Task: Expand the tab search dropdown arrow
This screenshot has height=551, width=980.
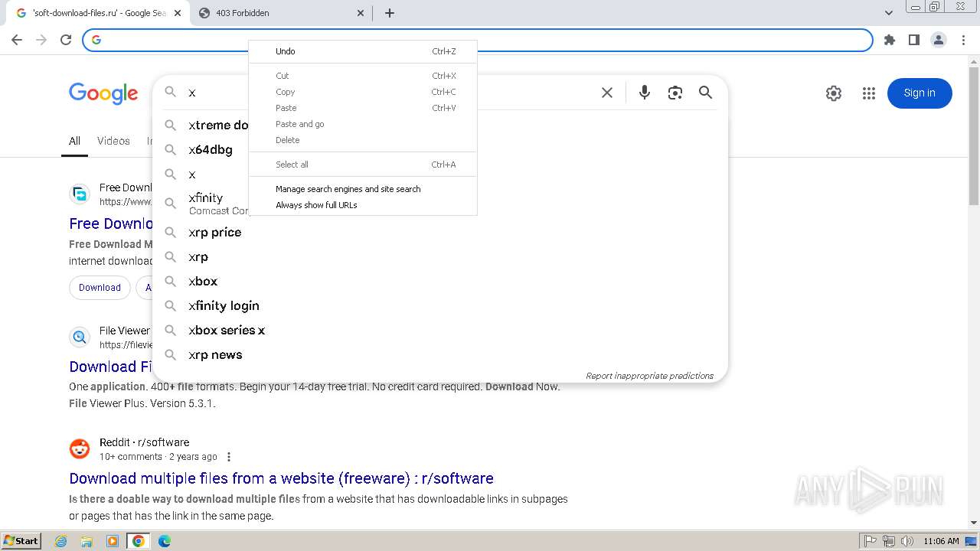Action: pyautogui.click(x=889, y=13)
